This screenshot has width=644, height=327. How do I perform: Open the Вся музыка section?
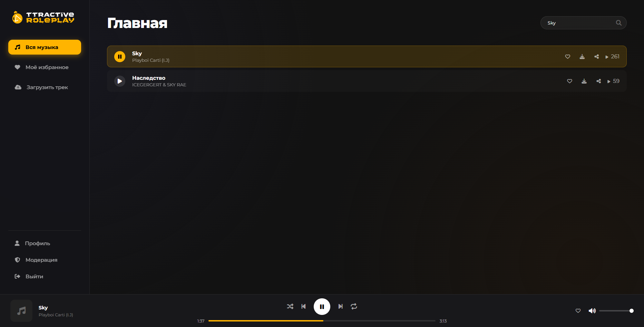[45, 47]
